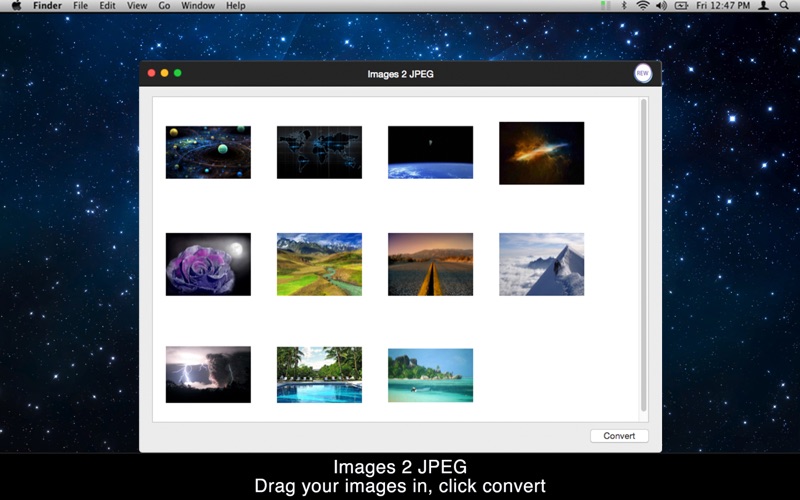Open the Help menu
Screen dimensions: 800x500
(236, 6)
